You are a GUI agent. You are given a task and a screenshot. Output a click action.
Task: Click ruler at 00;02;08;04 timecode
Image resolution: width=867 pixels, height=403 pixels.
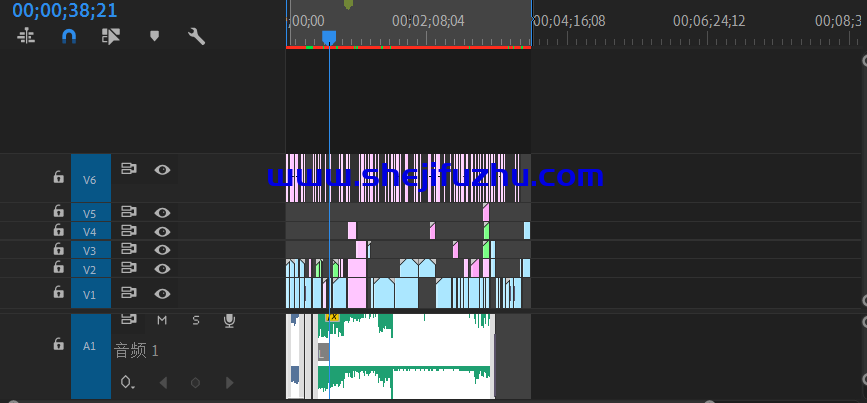point(428,22)
